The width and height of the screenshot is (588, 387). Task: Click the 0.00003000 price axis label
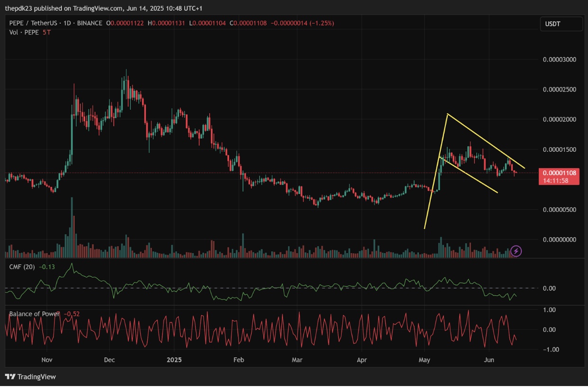[559, 60]
